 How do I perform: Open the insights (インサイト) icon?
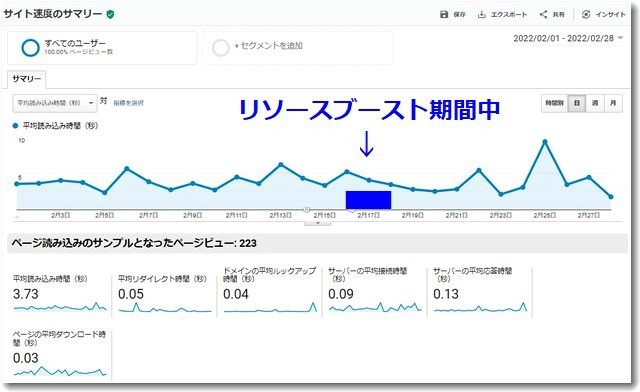click(x=586, y=15)
